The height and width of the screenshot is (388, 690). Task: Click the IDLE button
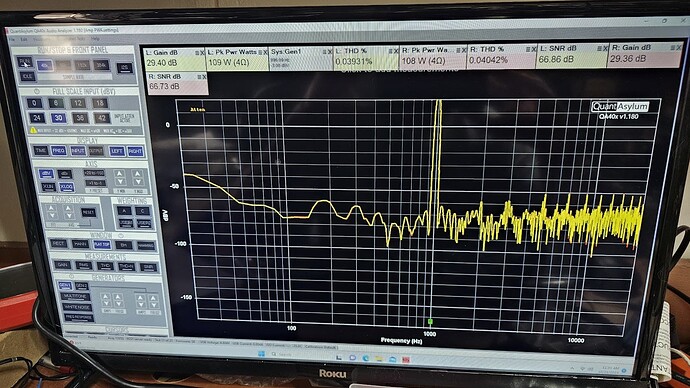pyautogui.click(x=27, y=76)
